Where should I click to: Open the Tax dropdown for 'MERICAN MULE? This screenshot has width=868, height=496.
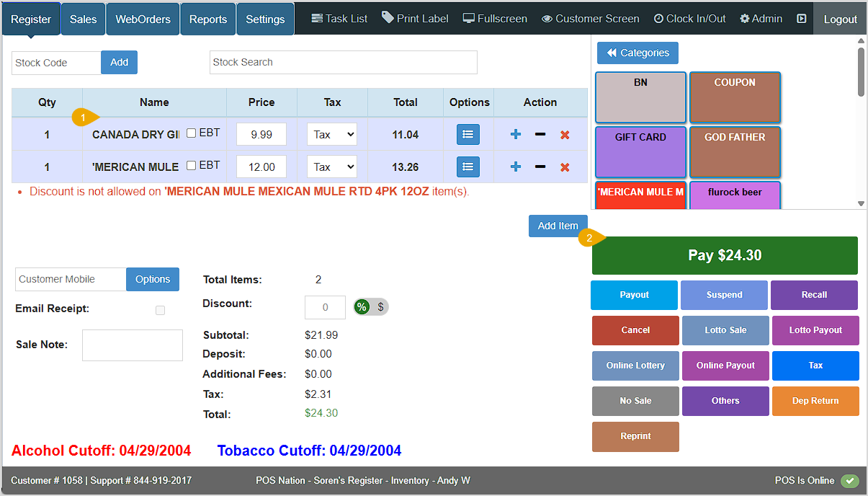click(331, 167)
